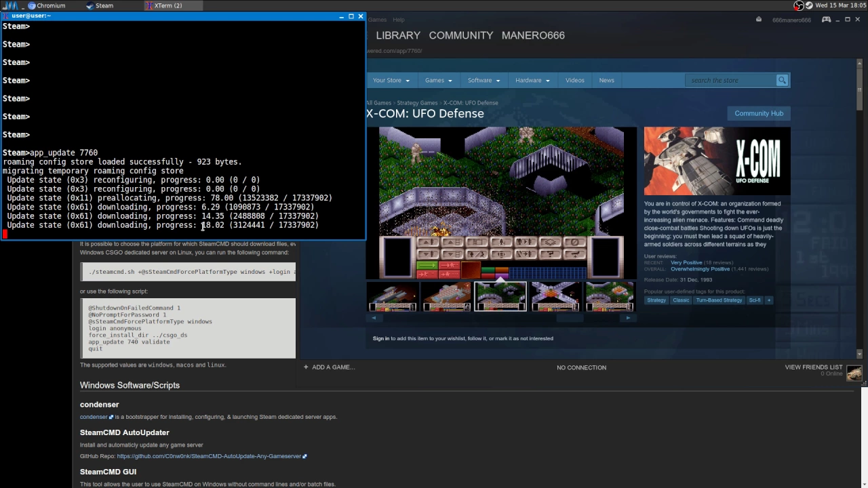Open the condenser link on wiki page
The height and width of the screenshot is (488, 868).
click(94, 417)
